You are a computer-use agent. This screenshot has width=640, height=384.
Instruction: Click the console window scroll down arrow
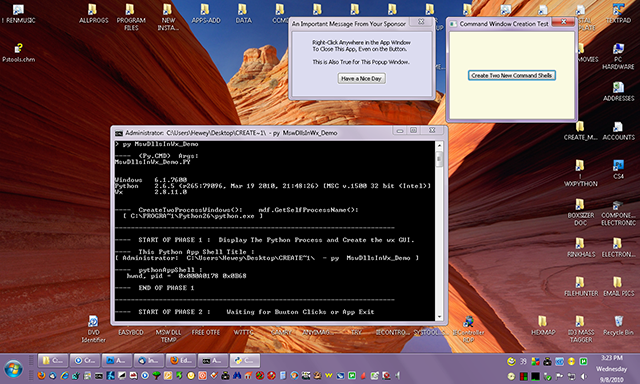(x=440, y=317)
